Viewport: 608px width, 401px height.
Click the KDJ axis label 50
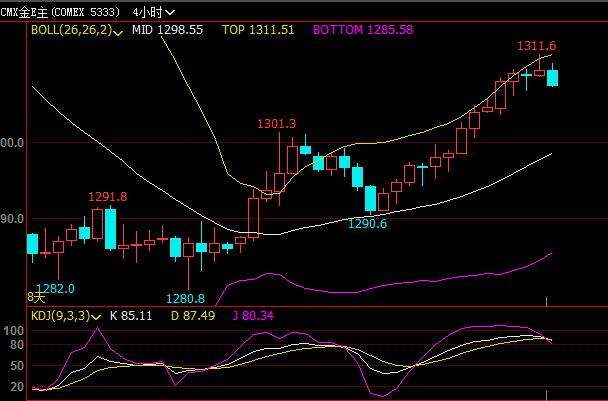(x=17, y=366)
